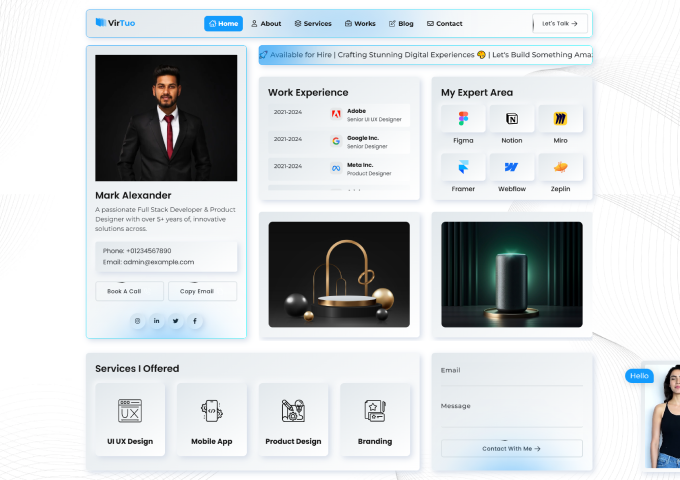Viewport: 680px width, 480px height.
Task: Select the Figma expert area icon
Action: coord(463,119)
